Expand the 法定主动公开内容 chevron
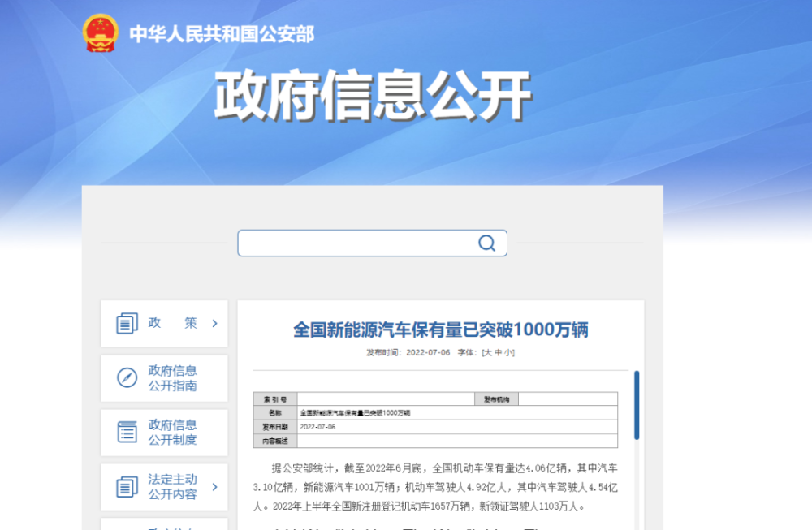This screenshot has height=530, width=812. (215, 487)
